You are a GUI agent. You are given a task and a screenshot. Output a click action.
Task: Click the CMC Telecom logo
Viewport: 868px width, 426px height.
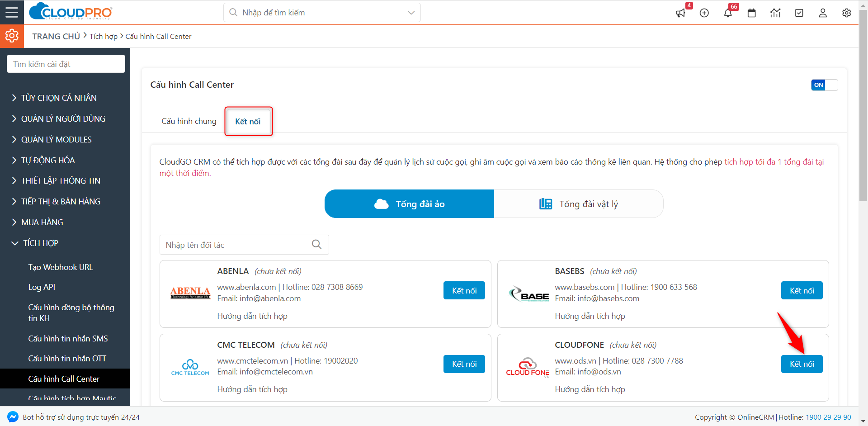coord(190,367)
